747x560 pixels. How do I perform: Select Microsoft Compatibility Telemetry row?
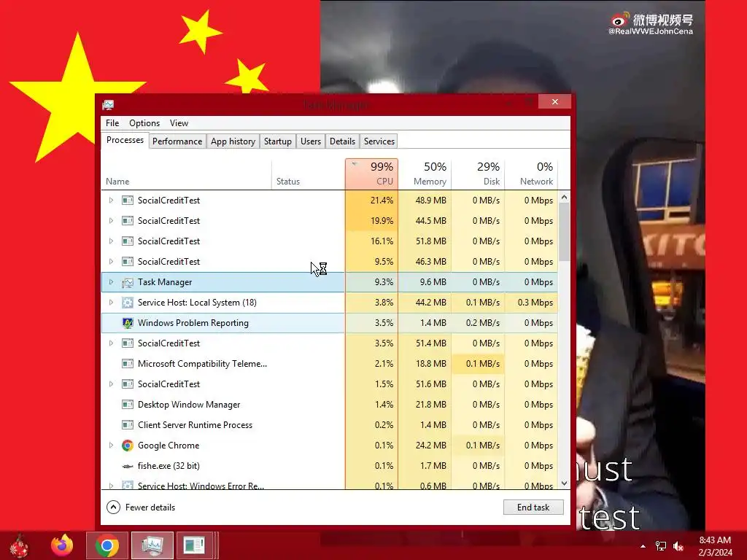(x=329, y=364)
